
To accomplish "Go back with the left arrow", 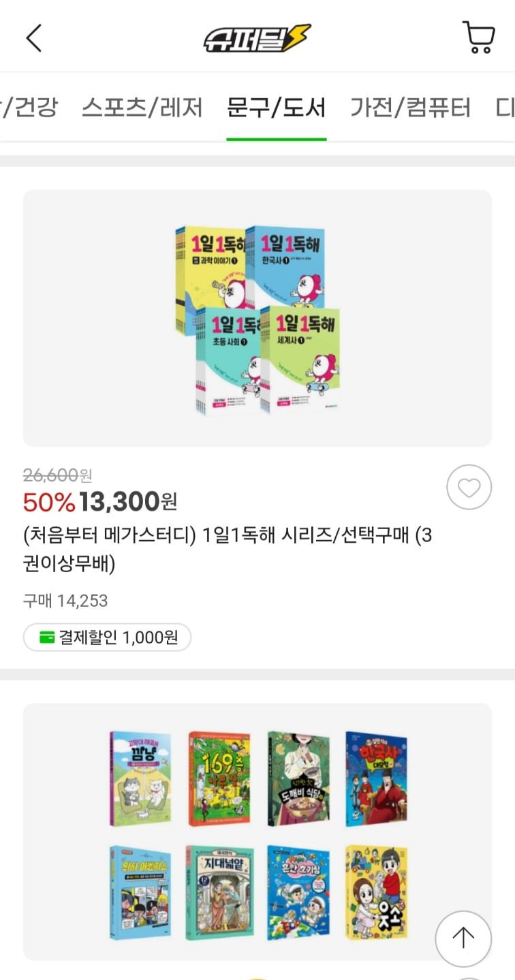I will click(34, 38).
